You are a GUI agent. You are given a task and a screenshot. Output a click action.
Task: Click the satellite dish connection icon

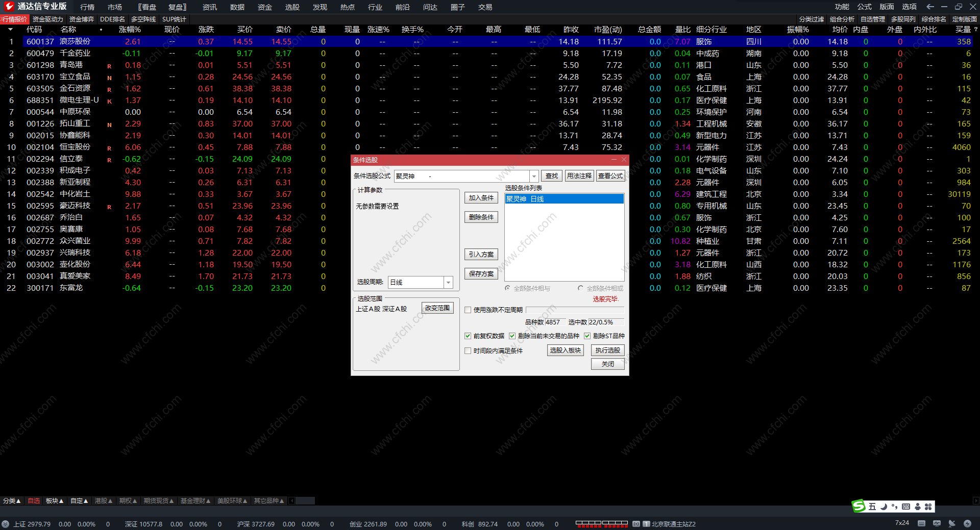click(x=952, y=523)
